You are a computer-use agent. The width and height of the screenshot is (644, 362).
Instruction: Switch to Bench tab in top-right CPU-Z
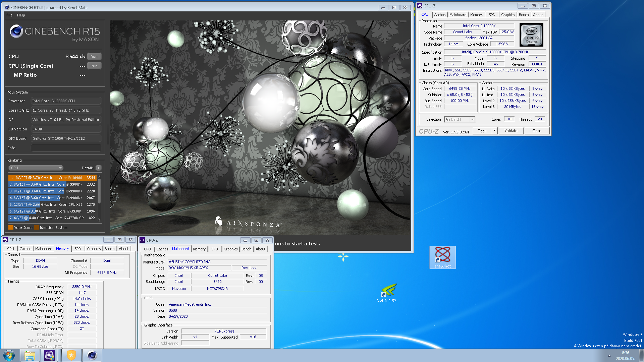click(x=524, y=15)
